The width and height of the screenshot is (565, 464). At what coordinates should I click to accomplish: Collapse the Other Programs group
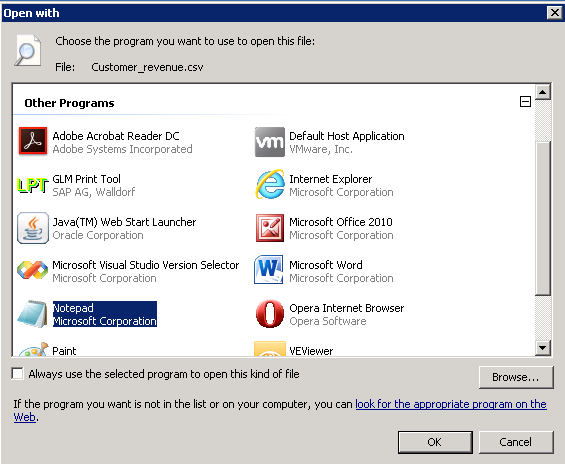coord(525,102)
